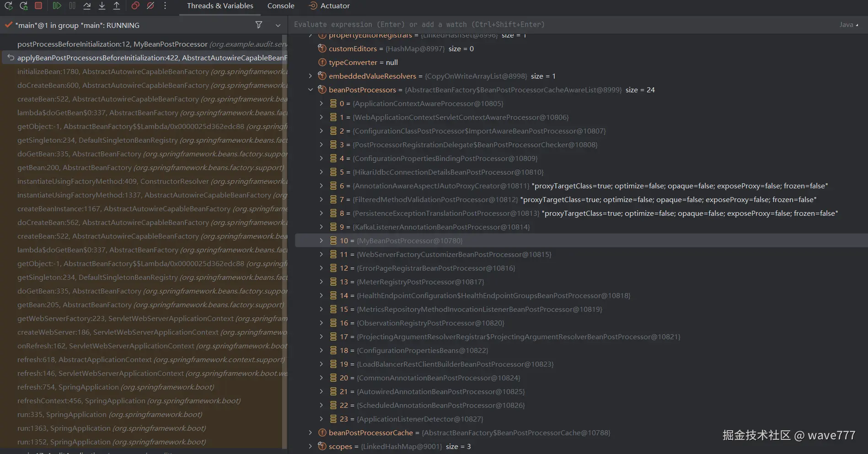
Task: Expand the MyBeanPostProcessor entry at index 10
Action: pyautogui.click(x=321, y=241)
